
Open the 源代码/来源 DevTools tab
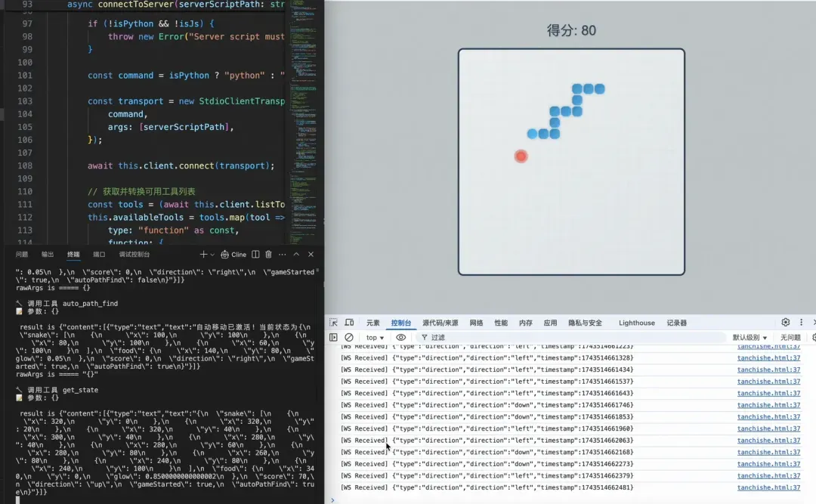[x=440, y=323]
